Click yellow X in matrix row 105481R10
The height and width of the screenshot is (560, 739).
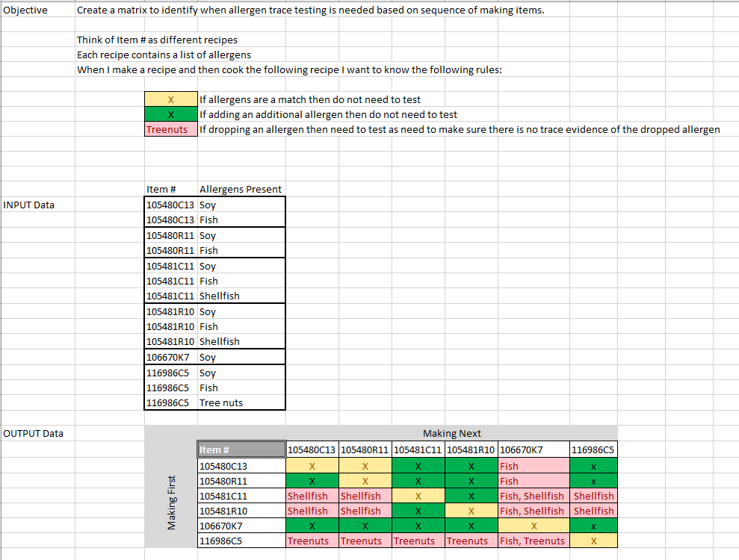471,511
